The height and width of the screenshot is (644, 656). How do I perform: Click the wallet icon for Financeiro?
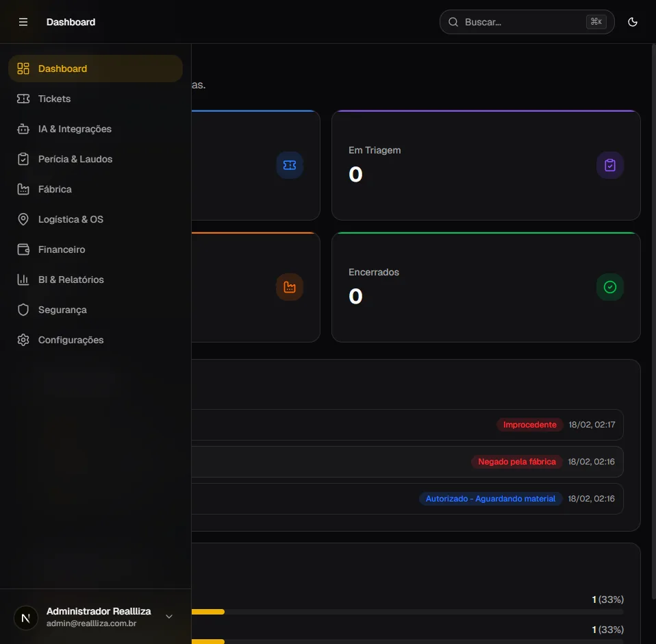click(23, 249)
